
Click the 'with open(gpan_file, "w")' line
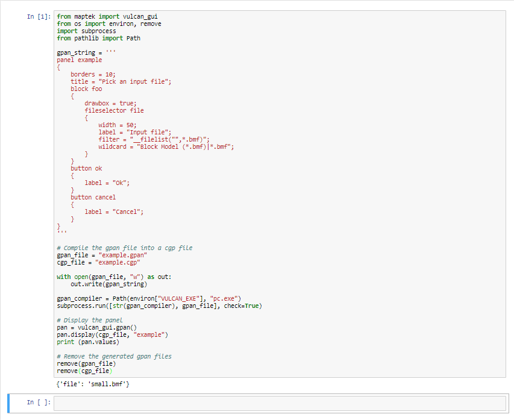point(114,277)
